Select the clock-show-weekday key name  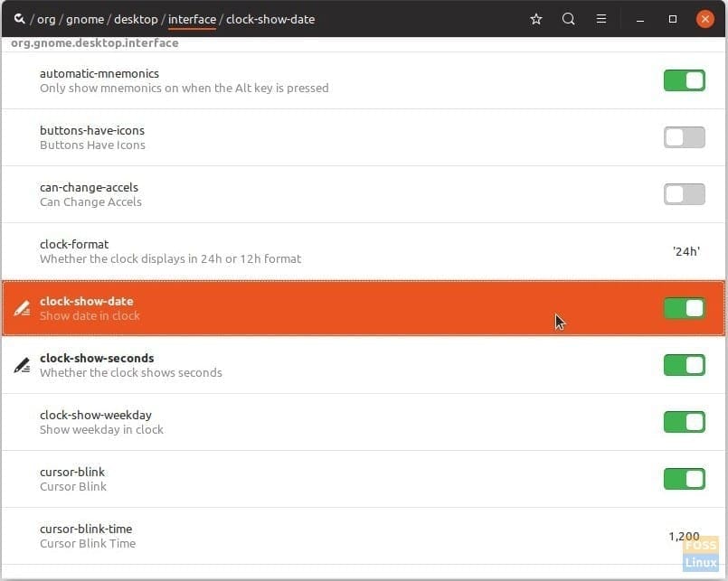click(96, 416)
